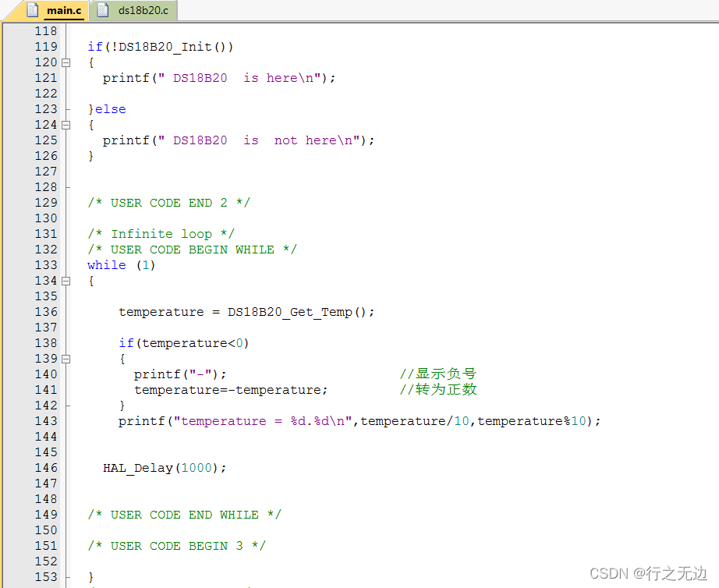Click line number 133 in the gutter
719x588 pixels.
click(46, 265)
